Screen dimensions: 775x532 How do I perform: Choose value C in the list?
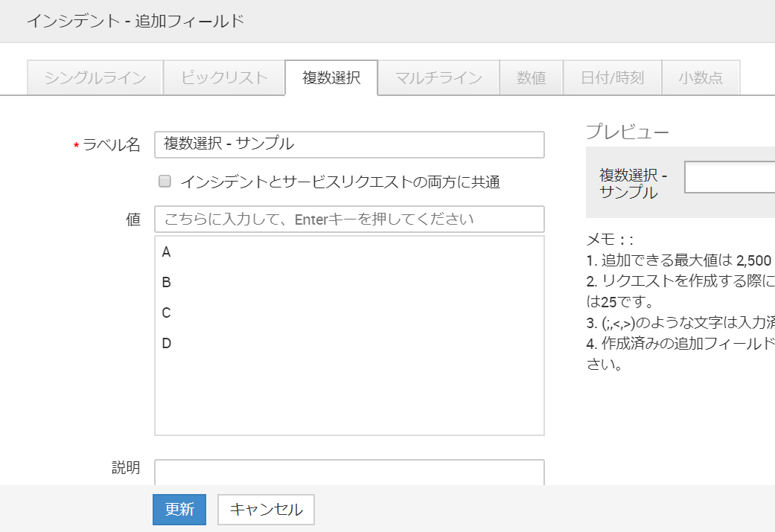(166, 313)
